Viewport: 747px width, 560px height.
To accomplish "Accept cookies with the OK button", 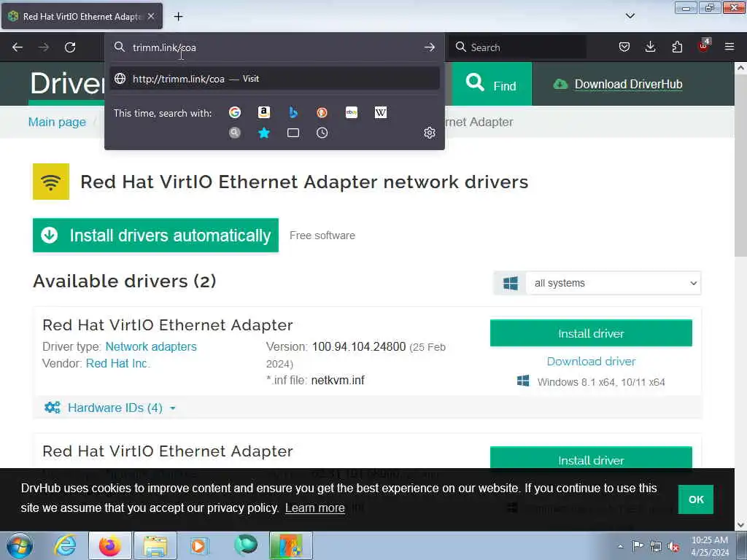I will coord(695,499).
